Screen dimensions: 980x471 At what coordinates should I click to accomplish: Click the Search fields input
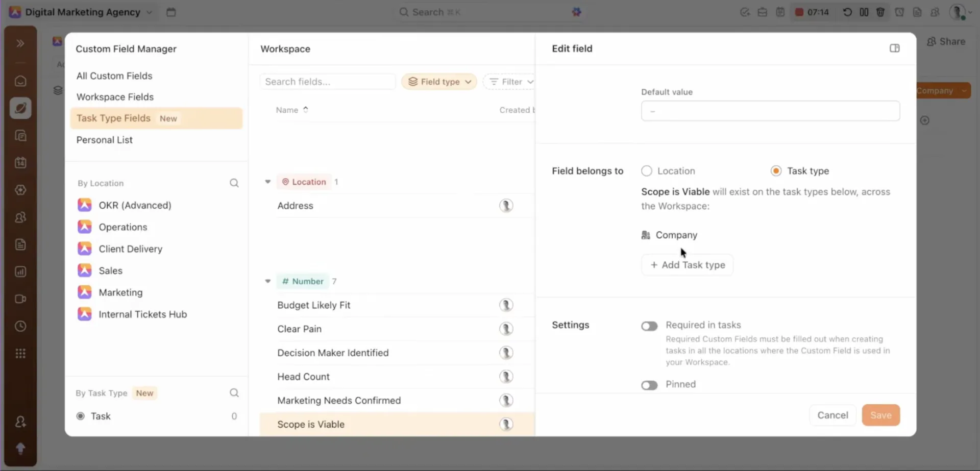coord(328,82)
